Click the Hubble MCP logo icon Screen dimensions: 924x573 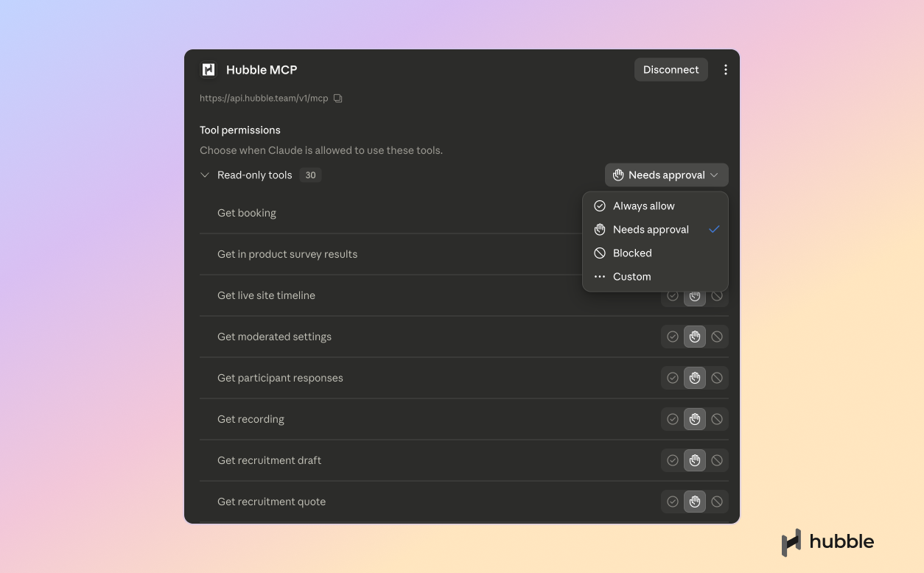pos(209,69)
